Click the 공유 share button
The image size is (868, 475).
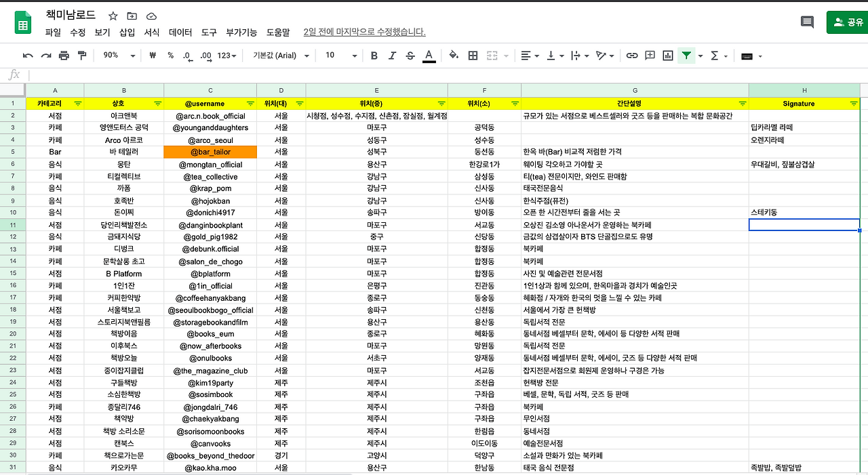[847, 22]
